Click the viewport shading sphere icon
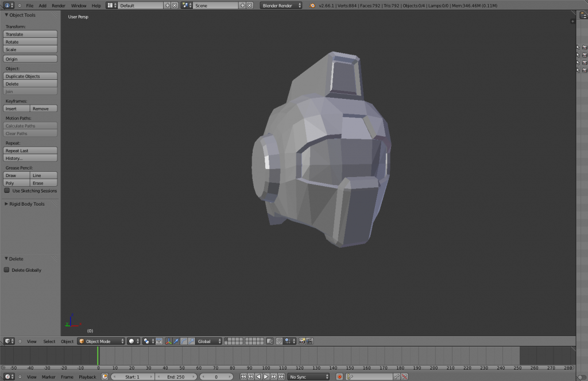Viewport: 588px width, 381px height. click(131, 341)
